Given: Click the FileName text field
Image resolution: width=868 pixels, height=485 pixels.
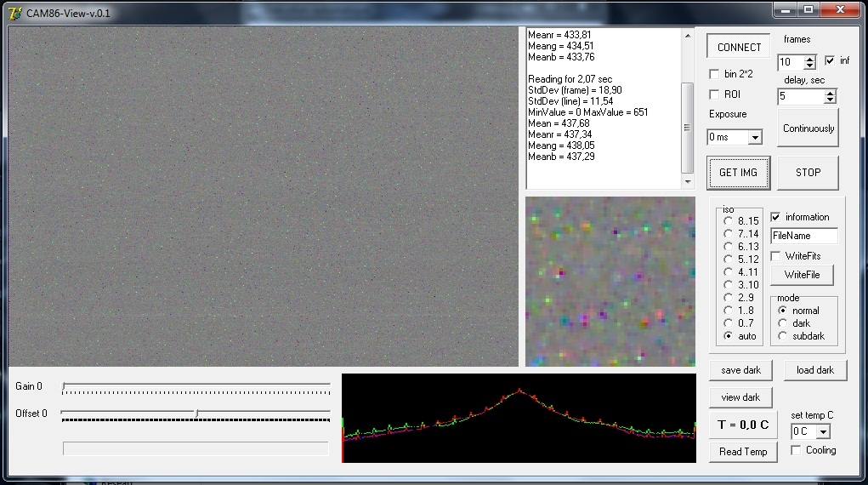Looking at the screenshot, I should [x=803, y=236].
